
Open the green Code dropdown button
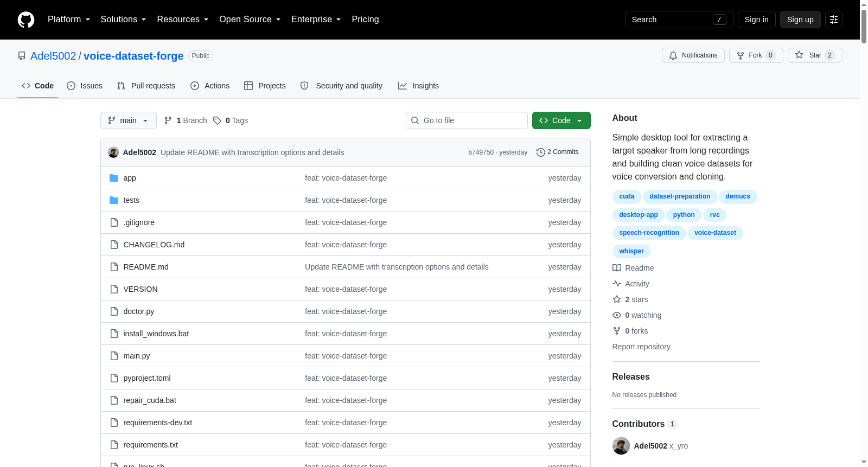click(561, 120)
